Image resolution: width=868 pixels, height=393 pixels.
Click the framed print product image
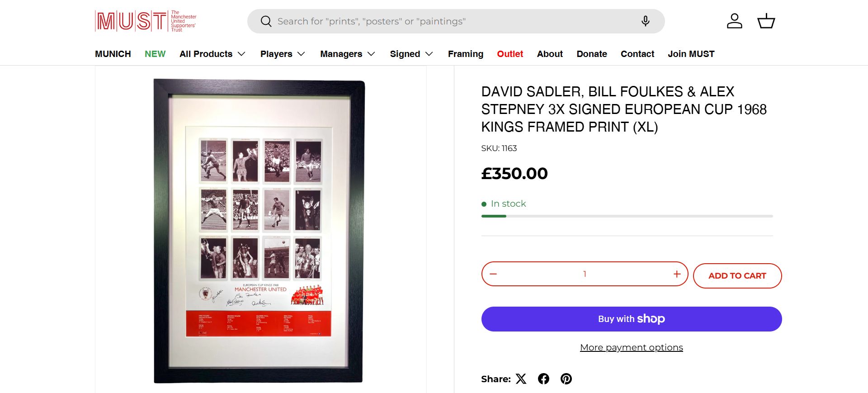click(x=259, y=231)
